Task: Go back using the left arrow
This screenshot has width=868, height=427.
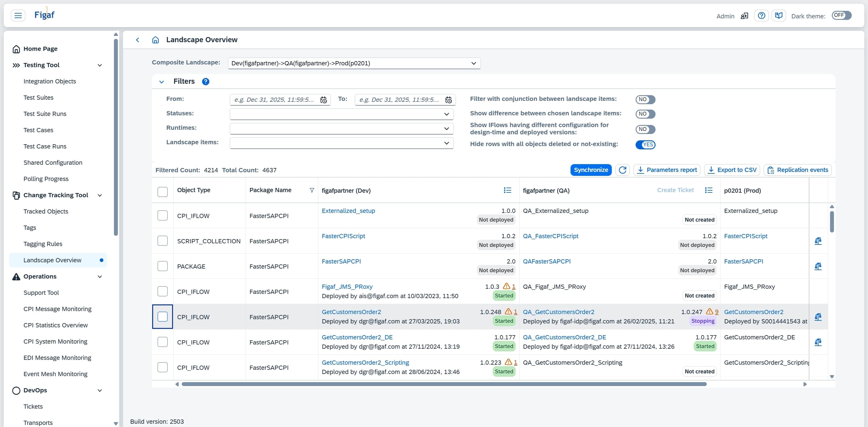Action: coord(137,40)
